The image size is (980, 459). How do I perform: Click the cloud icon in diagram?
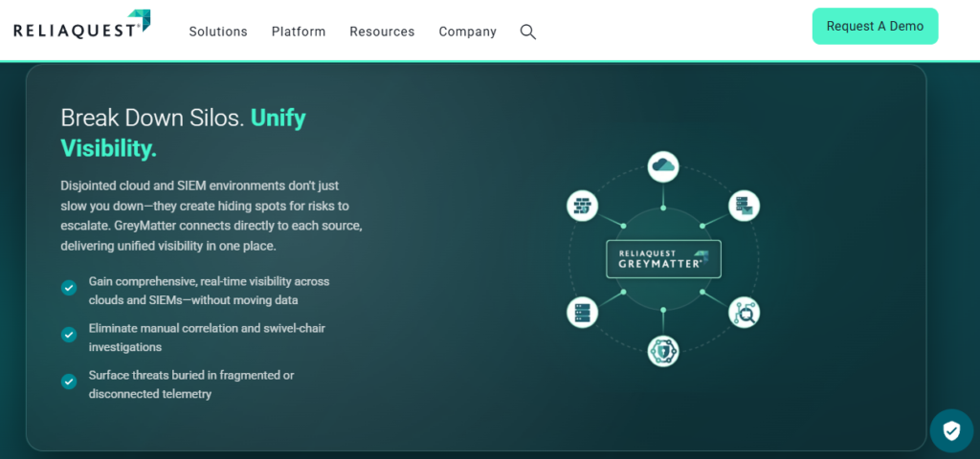pyautogui.click(x=663, y=166)
